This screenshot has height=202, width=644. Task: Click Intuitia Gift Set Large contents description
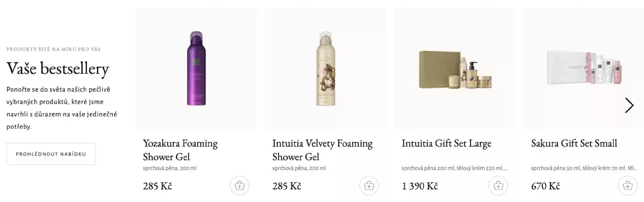click(454, 168)
